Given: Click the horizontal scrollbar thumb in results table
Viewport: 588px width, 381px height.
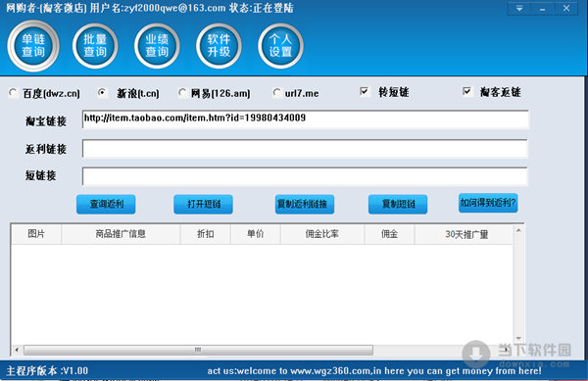Looking at the screenshot, I should coord(198,350).
